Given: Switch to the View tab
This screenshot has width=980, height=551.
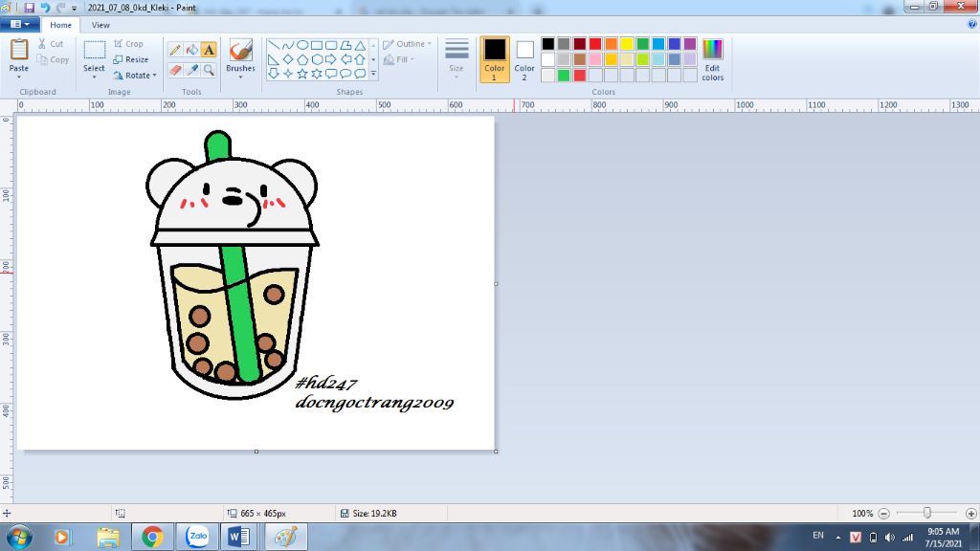Looking at the screenshot, I should (100, 25).
